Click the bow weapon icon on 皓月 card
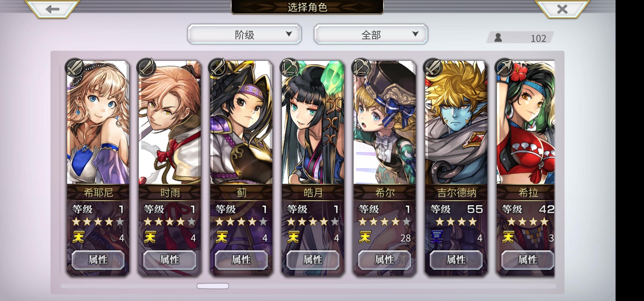644x301 pixels. pos(289,68)
